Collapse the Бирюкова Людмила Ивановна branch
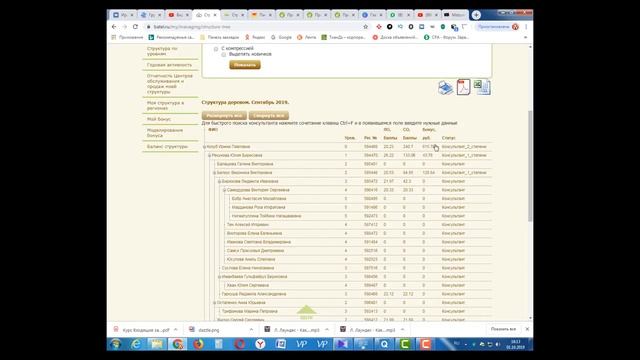 [219, 182]
